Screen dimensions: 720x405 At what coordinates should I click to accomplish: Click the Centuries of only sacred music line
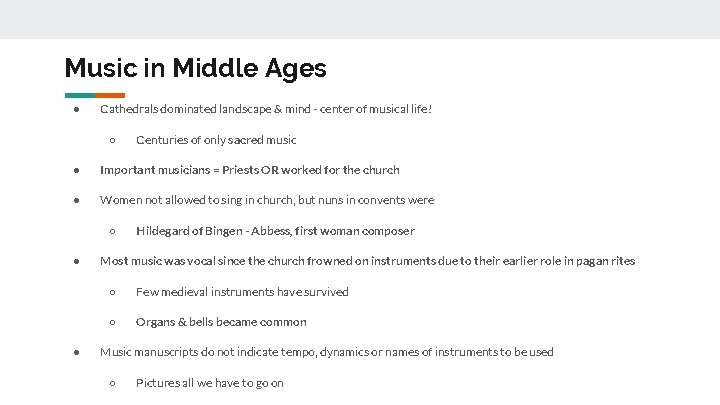216,139
